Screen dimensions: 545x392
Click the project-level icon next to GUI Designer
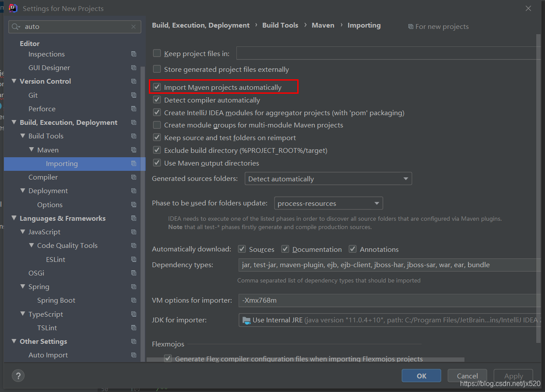(134, 68)
